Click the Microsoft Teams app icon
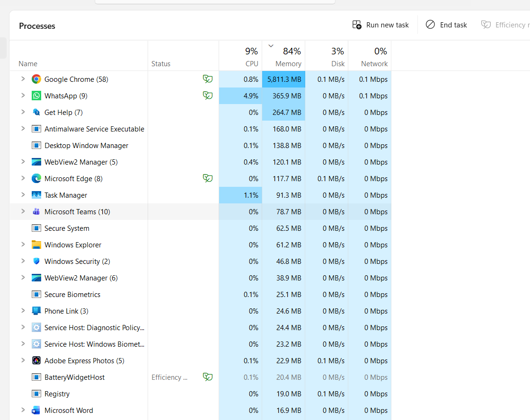 coord(36,211)
